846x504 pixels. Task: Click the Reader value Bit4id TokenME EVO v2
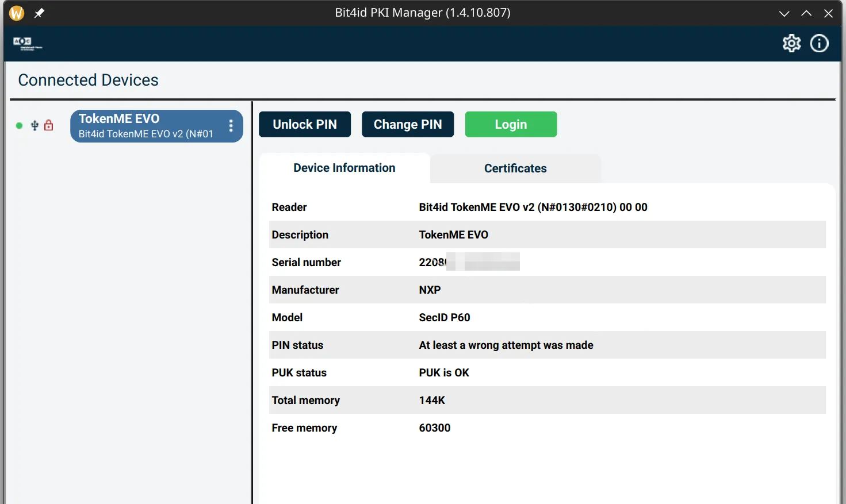(533, 207)
